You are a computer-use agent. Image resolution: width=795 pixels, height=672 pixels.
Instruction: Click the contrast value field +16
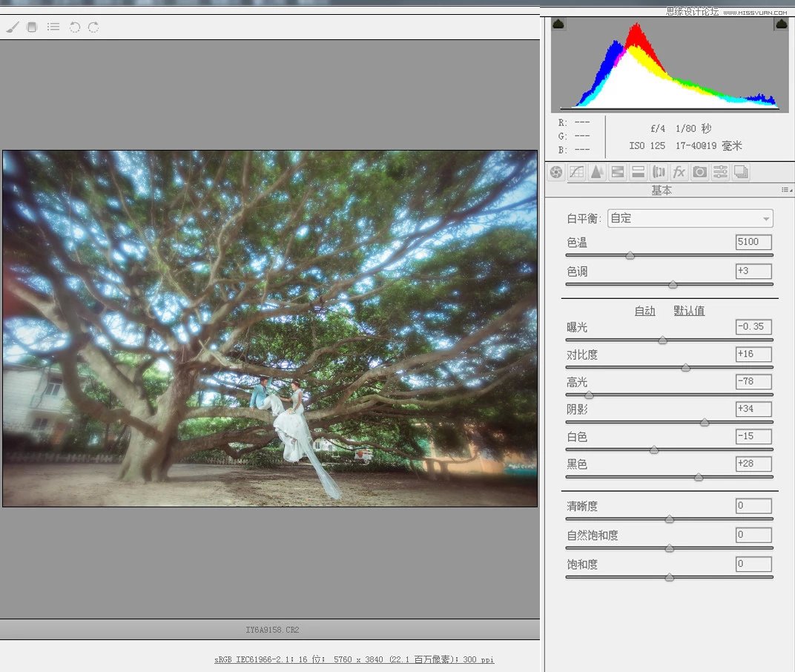753,354
